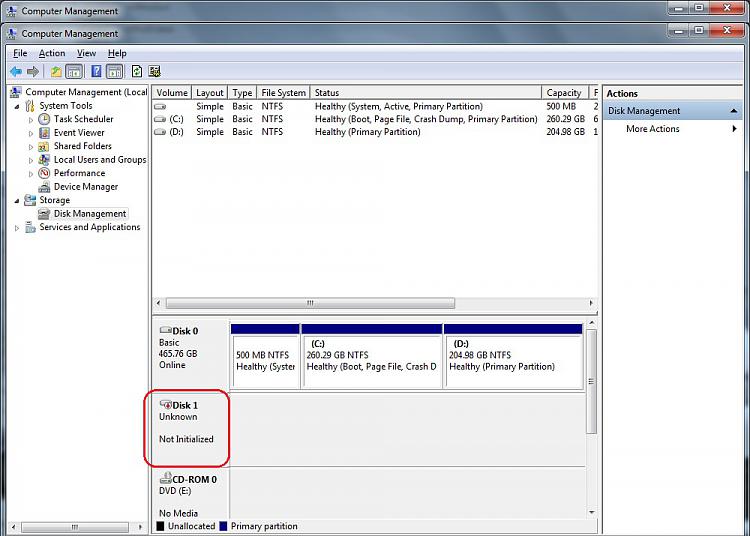
Task: Select the Device Manager tree item
Action: pos(86,187)
